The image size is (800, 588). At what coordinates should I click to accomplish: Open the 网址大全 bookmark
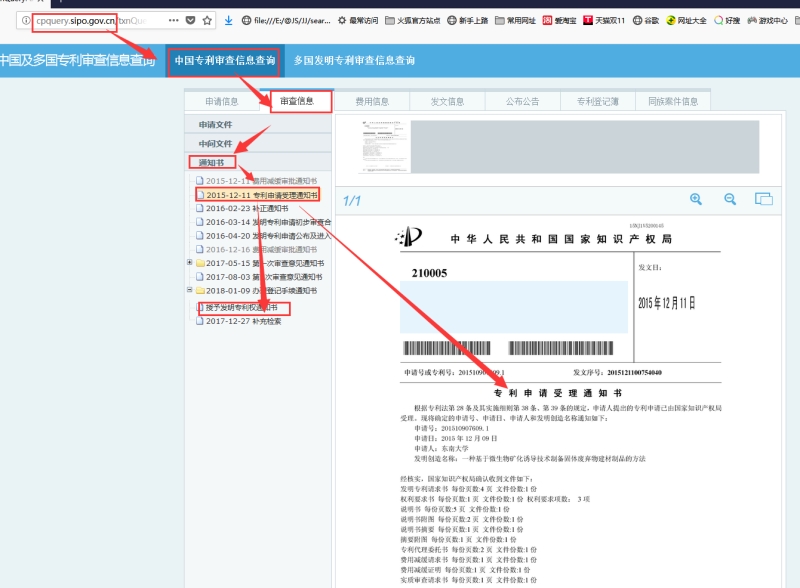pyautogui.click(x=686, y=20)
